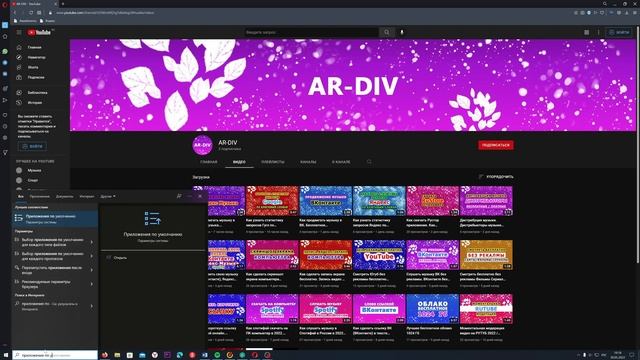Open Word from taskbar
This screenshot has width=640, height=360.
[x=204, y=355]
